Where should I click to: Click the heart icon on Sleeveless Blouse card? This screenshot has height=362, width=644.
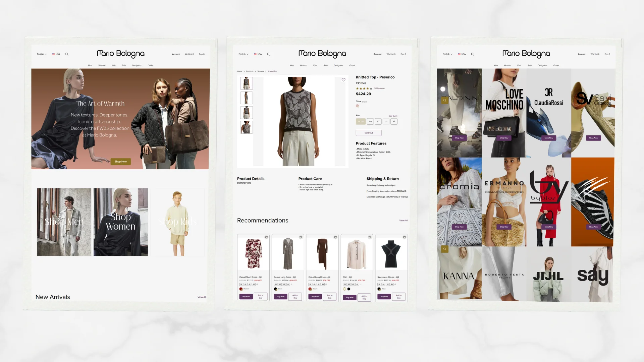404,237
